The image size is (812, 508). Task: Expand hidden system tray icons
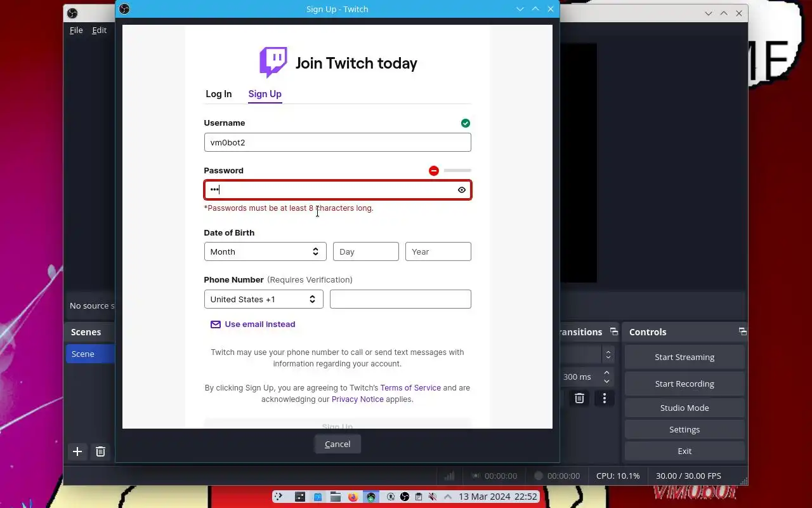pyautogui.click(x=448, y=497)
